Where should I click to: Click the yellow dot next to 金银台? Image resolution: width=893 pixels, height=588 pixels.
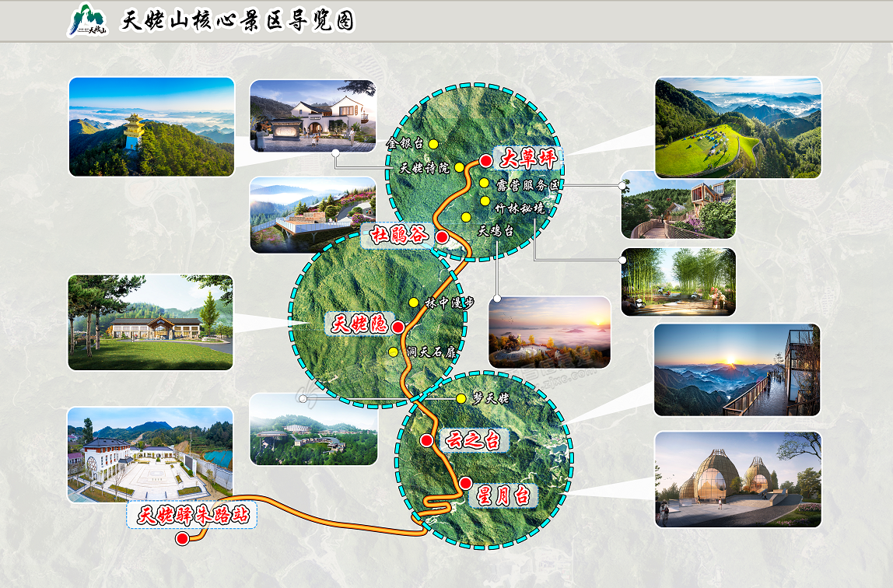click(433, 144)
